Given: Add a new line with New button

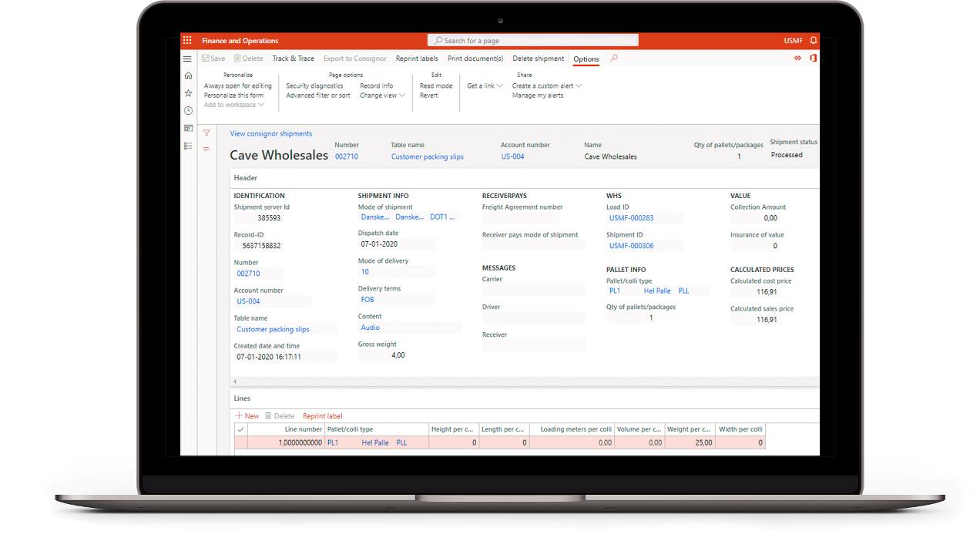Looking at the screenshot, I should pos(247,416).
